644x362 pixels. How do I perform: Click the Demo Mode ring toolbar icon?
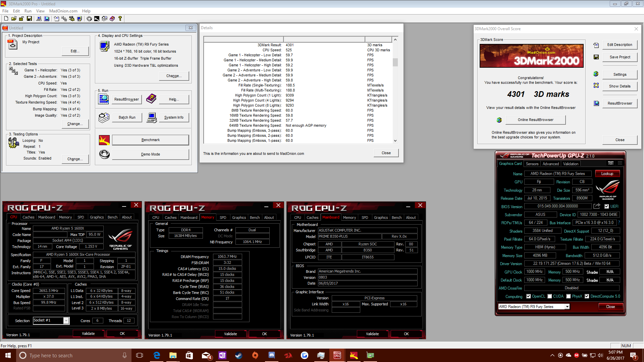pos(89,19)
